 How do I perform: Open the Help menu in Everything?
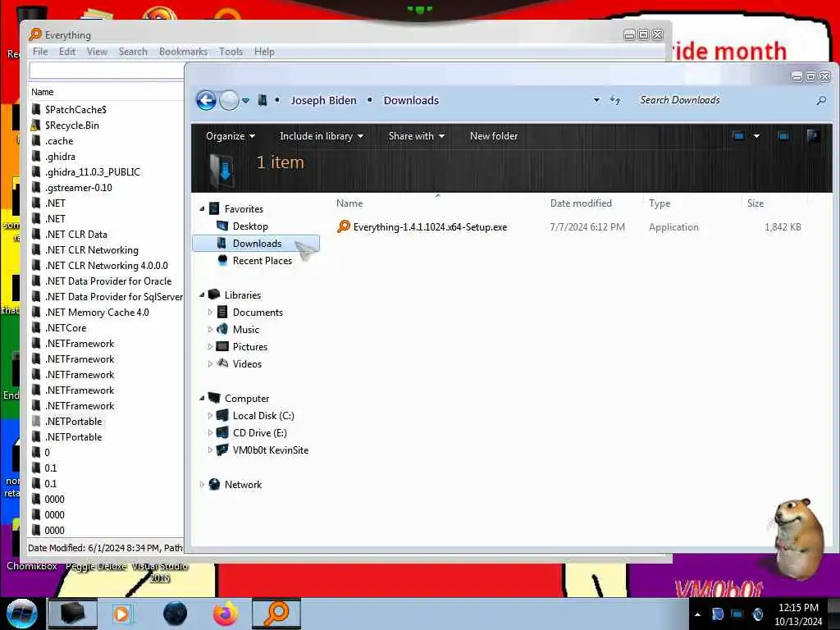[x=264, y=52]
